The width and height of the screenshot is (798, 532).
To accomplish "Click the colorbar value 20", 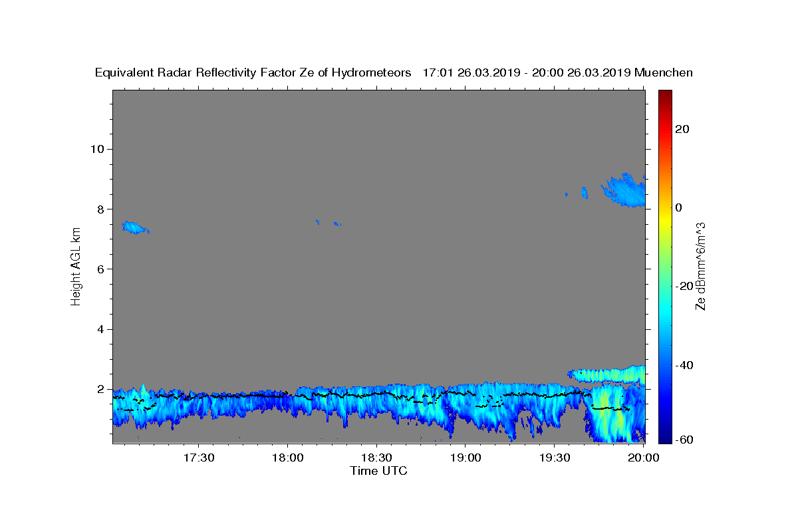I will (x=683, y=129).
